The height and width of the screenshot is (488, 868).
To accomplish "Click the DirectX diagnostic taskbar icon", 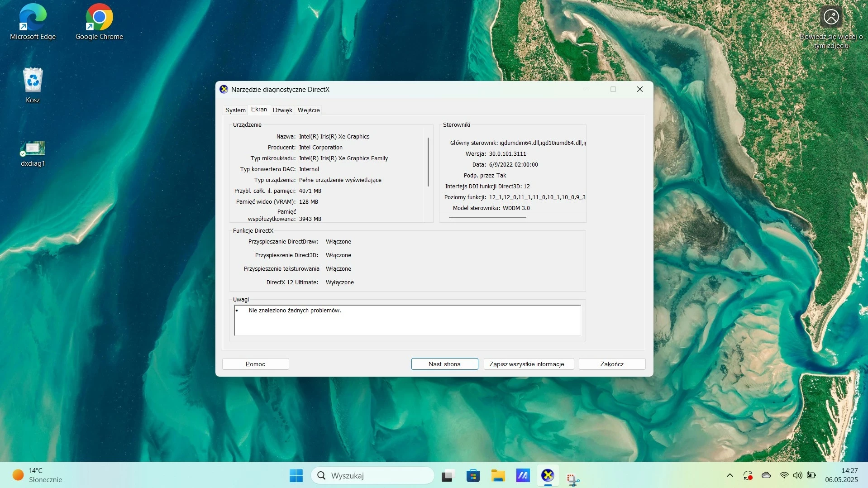I will point(548,476).
